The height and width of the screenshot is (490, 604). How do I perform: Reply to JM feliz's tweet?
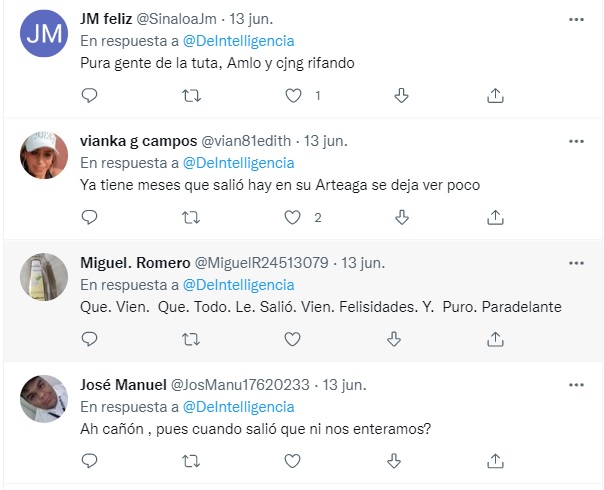coord(89,95)
